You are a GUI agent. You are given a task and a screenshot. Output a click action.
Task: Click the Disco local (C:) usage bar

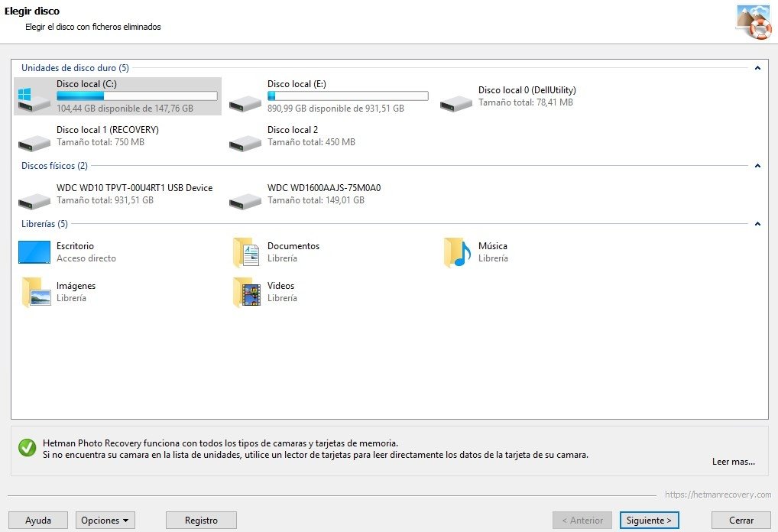137,96
